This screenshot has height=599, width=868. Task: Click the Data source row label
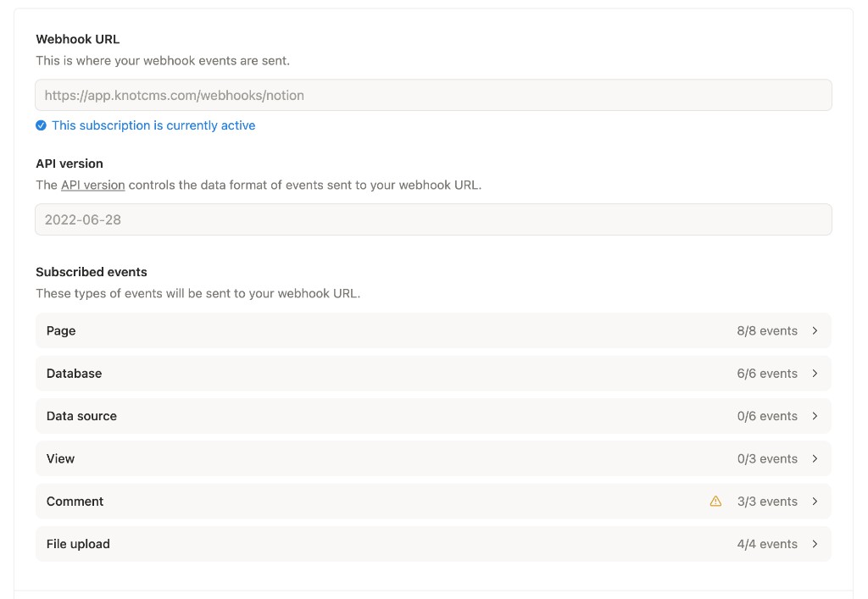81,416
